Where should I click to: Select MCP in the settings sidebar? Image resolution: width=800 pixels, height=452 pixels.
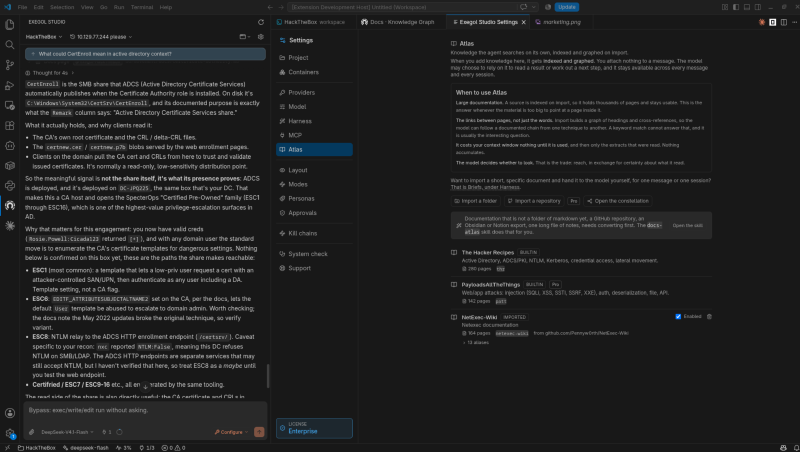pyautogui.click(x=314, y=135)
